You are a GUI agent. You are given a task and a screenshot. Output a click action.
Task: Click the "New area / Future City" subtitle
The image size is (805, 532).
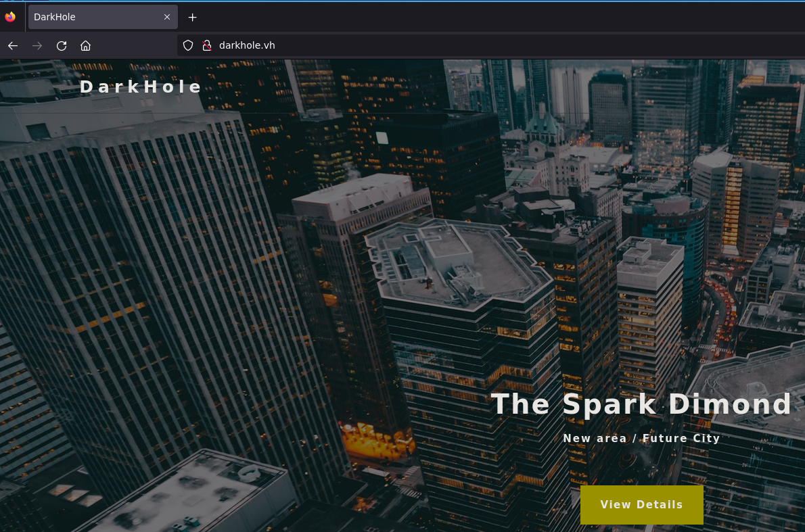[641, 438]
